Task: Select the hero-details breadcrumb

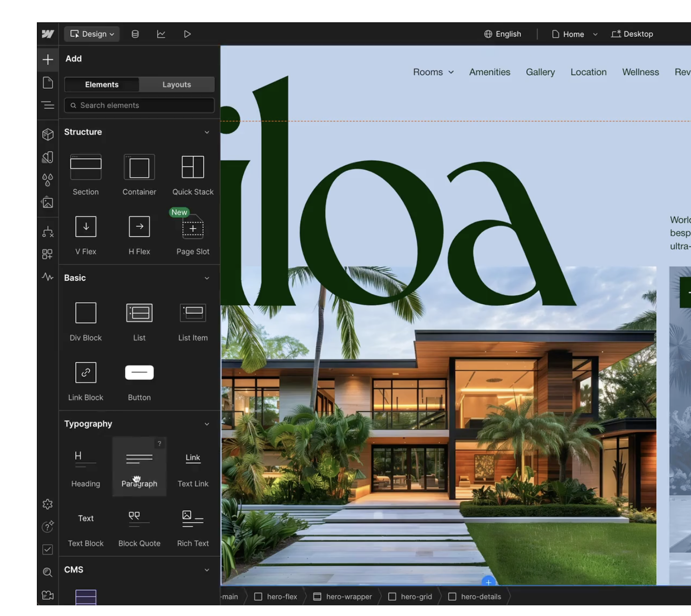Action: (x=475, y=597)
